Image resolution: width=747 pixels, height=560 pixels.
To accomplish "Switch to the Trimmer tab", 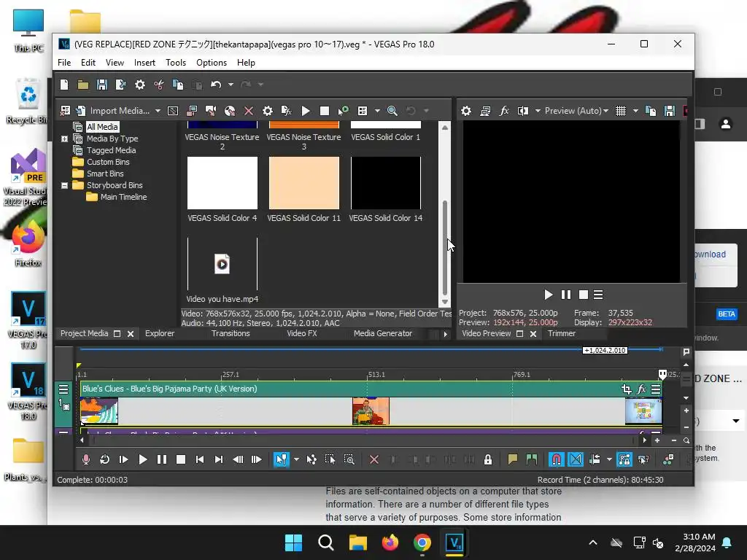I will tap(562, 333).
